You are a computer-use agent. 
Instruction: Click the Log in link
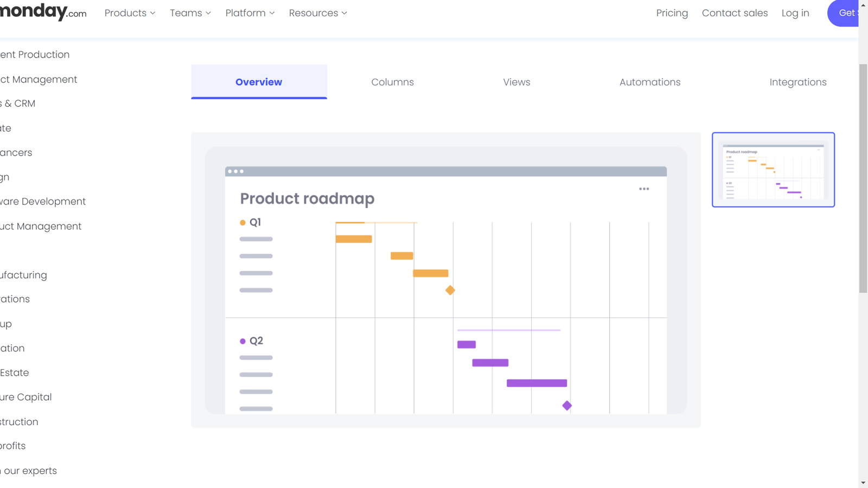pos(795,13)
